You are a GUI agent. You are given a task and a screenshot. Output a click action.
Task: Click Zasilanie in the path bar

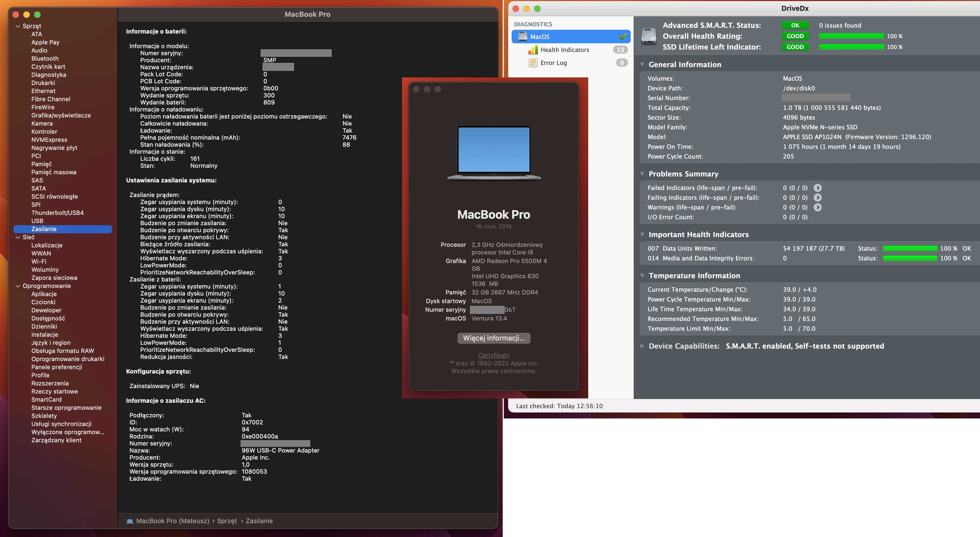[259, 521]
